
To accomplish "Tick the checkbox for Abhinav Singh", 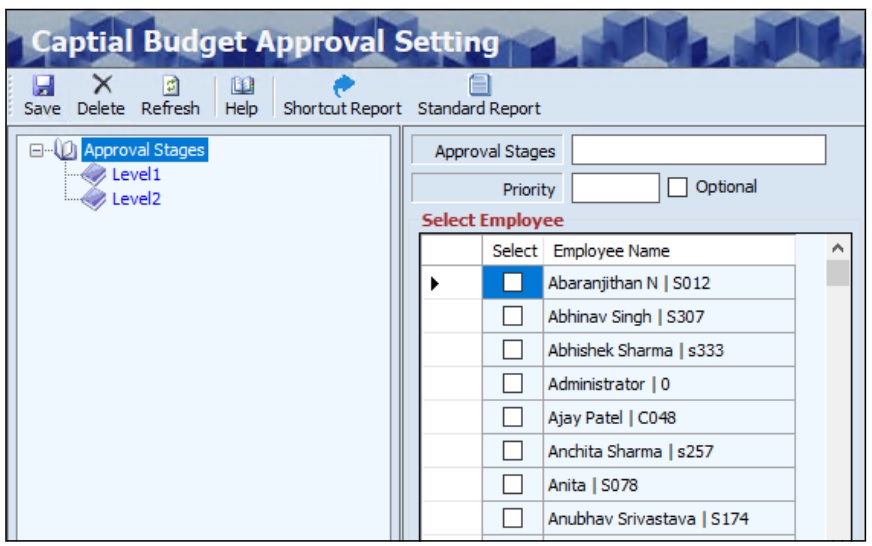I will (x=513, y=317).
